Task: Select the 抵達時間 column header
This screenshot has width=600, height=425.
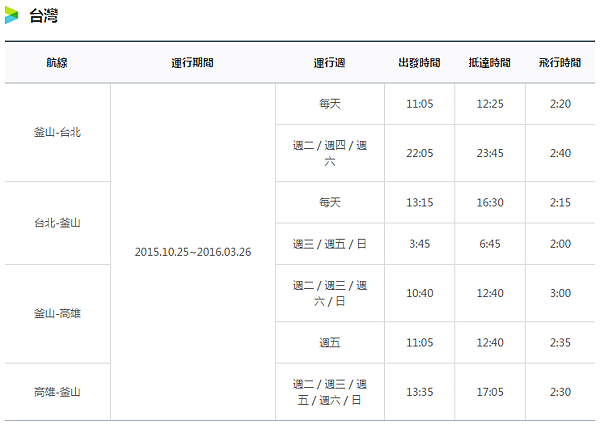Action: [x=489, y=62]
